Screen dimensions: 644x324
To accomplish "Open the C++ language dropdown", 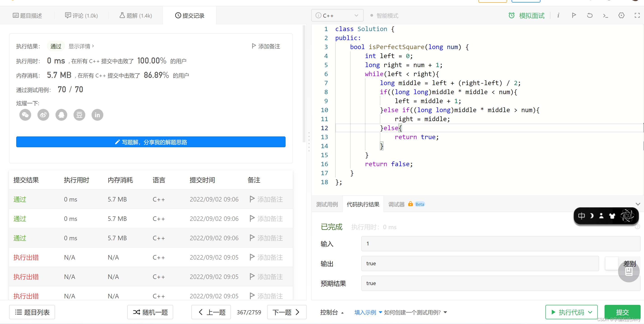I will pos(337,16).
